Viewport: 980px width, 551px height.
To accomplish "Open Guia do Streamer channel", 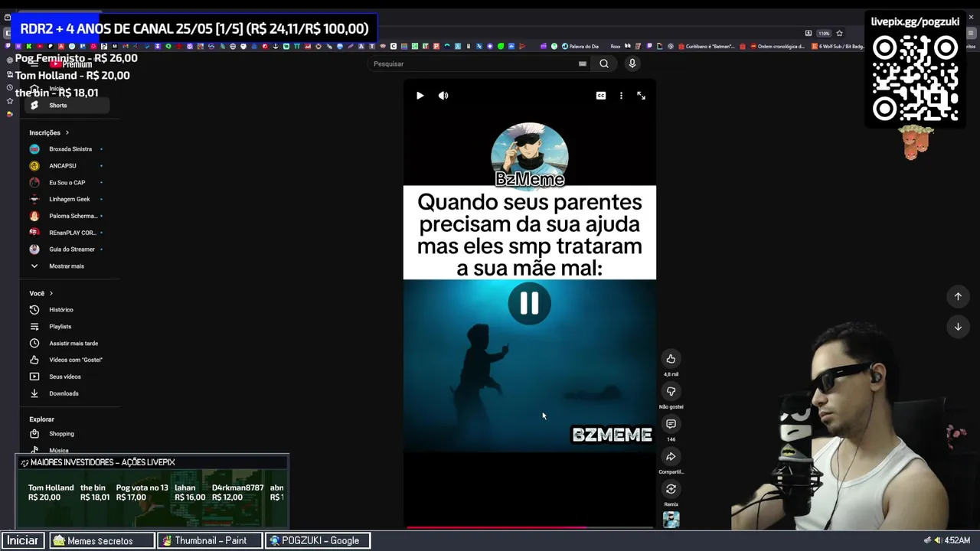I will point(67,249).
